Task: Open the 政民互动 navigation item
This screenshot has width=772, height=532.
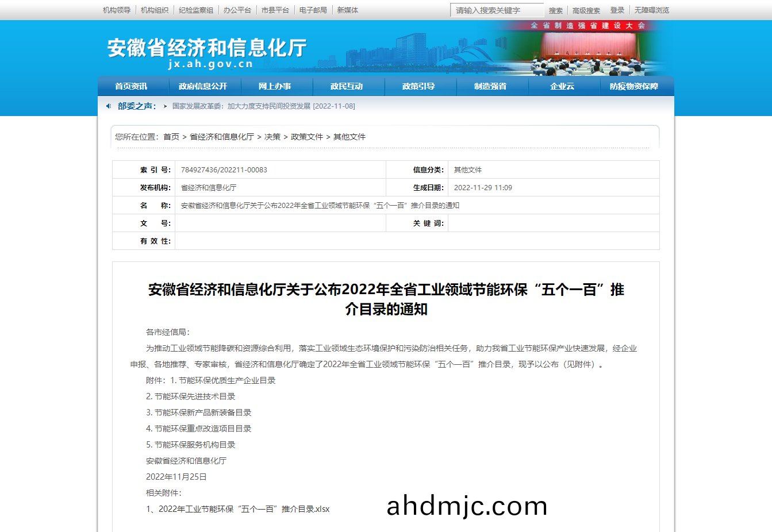Action: pyautogui.click(x=347, y=86)
